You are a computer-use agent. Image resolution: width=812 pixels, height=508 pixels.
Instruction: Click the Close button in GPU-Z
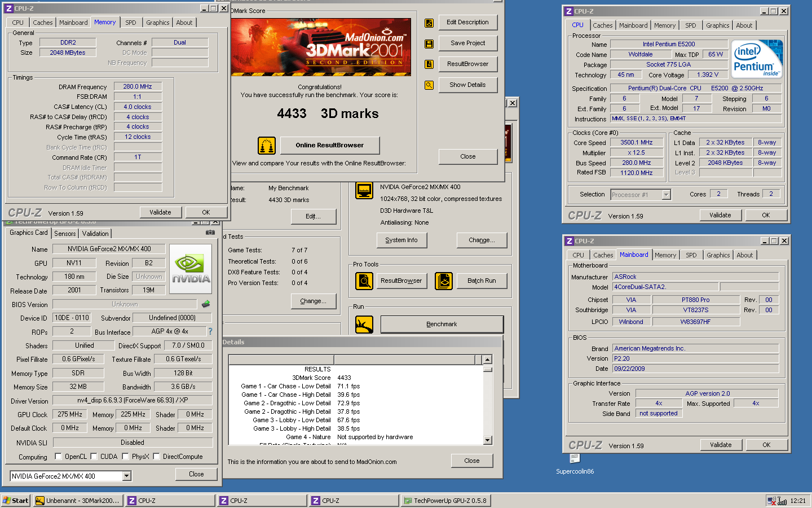[196, 474]
